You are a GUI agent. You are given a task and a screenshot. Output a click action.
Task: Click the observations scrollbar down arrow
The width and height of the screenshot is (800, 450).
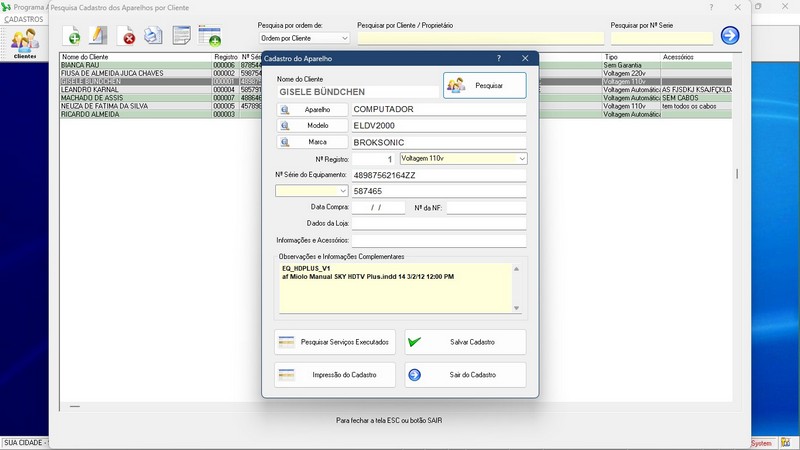click(x=516, y=308)
